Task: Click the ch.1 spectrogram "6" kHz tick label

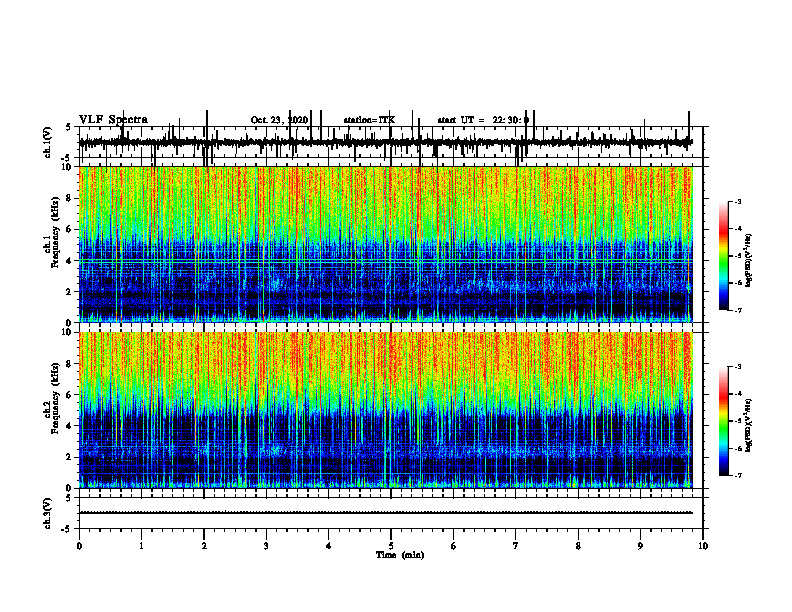Action: 69,229
